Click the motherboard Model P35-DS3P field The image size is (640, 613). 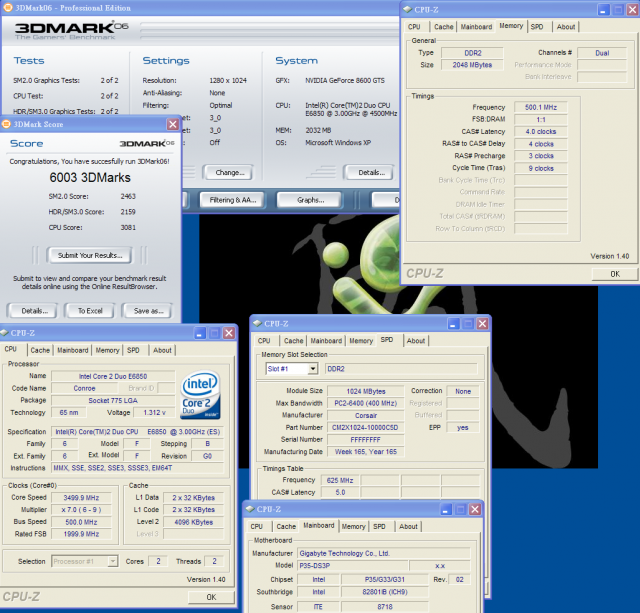click(352, 566)
